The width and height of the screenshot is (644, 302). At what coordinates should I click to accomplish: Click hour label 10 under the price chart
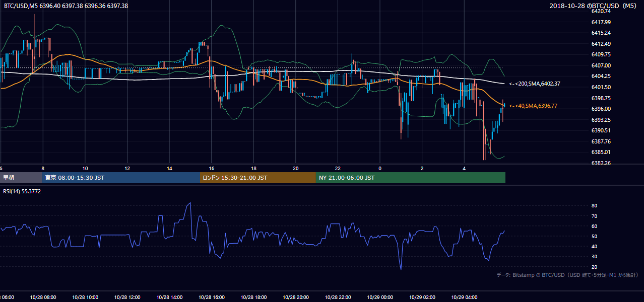[85, 168]
